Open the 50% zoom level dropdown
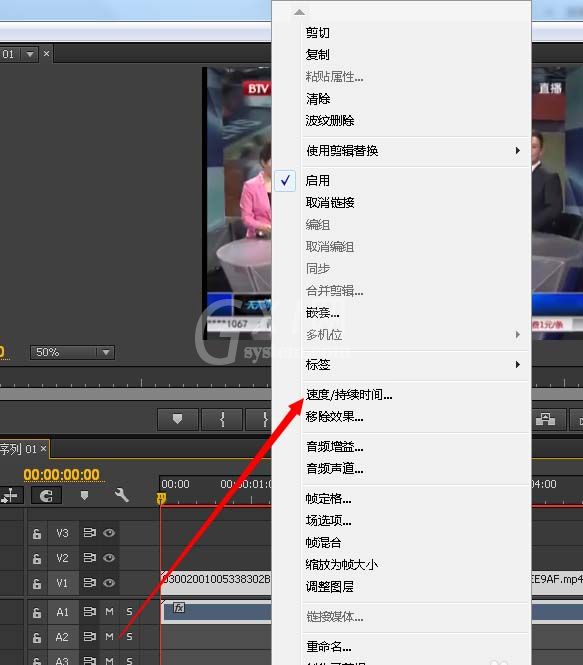 click(72, 352)
